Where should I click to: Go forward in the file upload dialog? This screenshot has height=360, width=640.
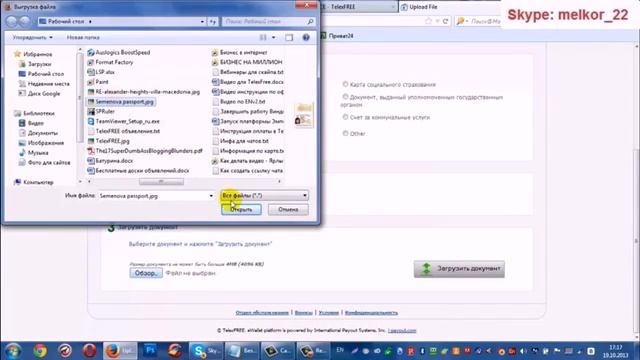click(x=24, y=22)
